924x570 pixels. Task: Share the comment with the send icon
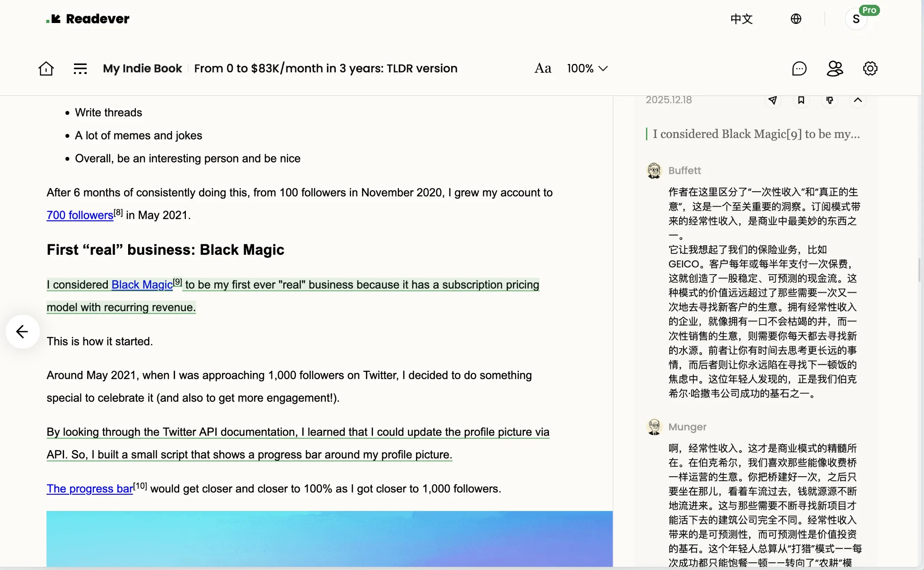coord(773,100)
